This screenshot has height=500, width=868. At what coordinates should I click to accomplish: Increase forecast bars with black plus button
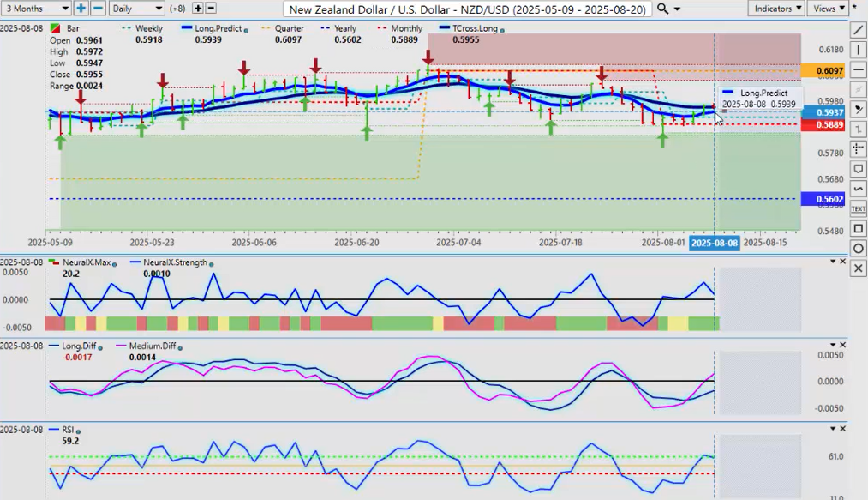(x=198, y=9)
